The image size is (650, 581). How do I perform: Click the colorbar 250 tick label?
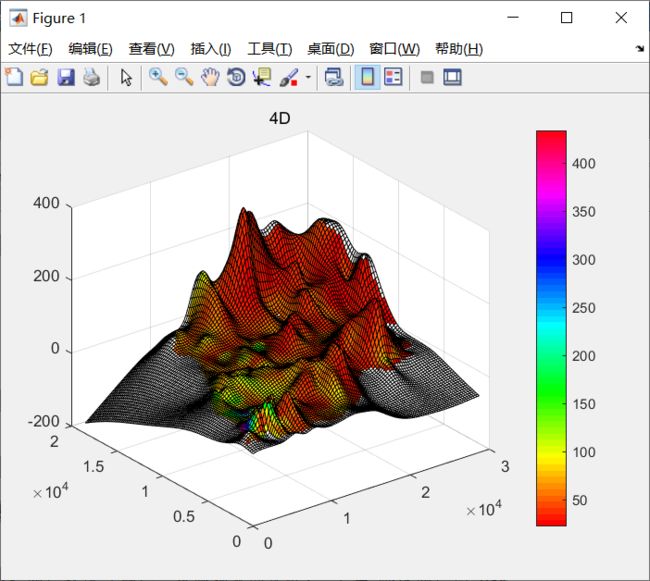(584, 308)
